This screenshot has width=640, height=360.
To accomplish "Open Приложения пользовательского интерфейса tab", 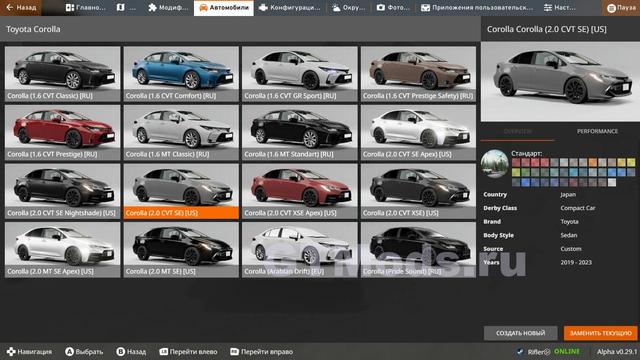I will (x=477, y=8).
